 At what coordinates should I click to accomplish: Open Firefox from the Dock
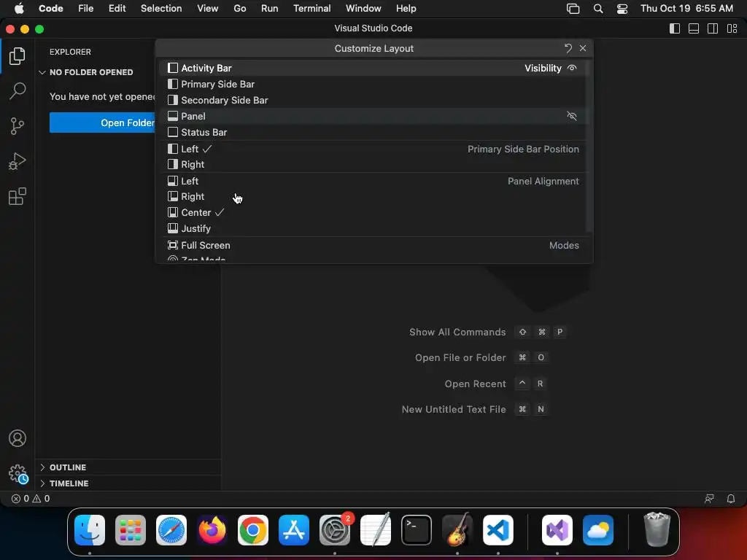click(212, 530)
